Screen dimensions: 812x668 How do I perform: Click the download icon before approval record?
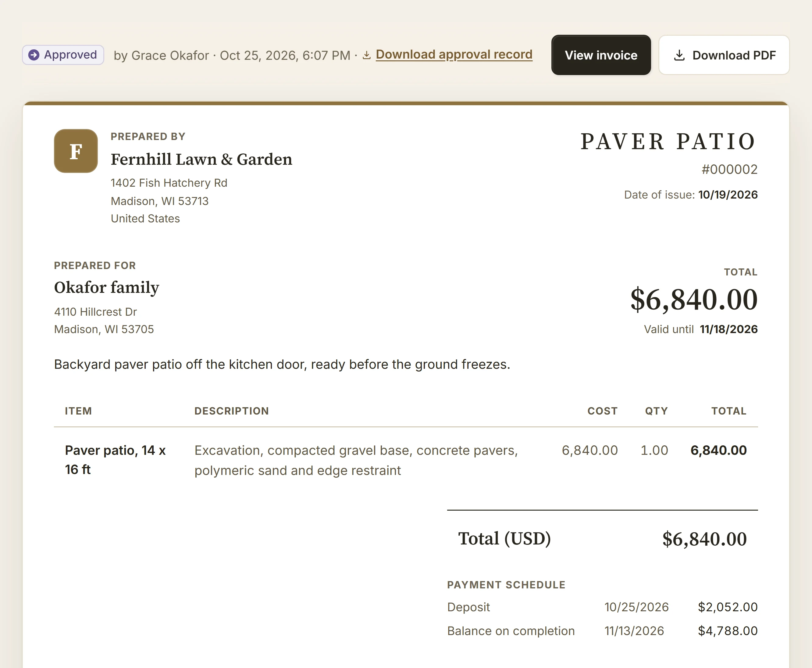(367, 56)
